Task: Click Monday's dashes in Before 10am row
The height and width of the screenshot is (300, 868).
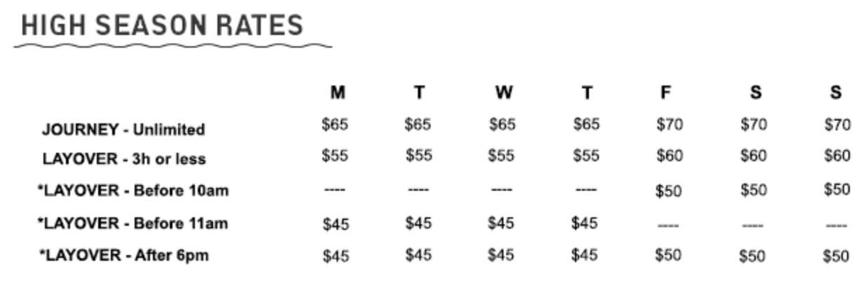Action: point(335,190)
